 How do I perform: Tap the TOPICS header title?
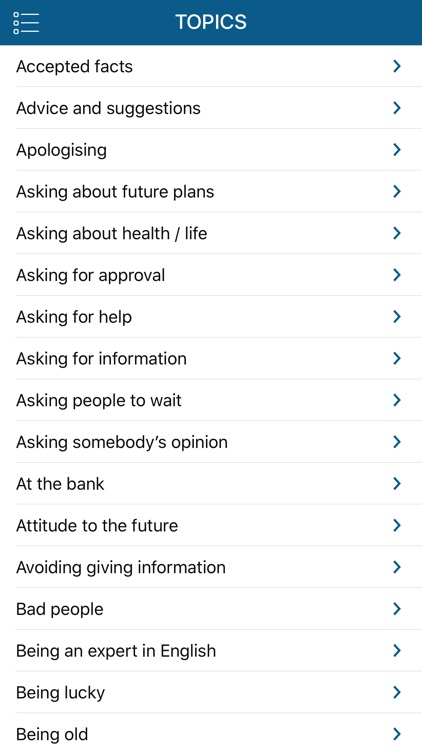coord(211,22)
